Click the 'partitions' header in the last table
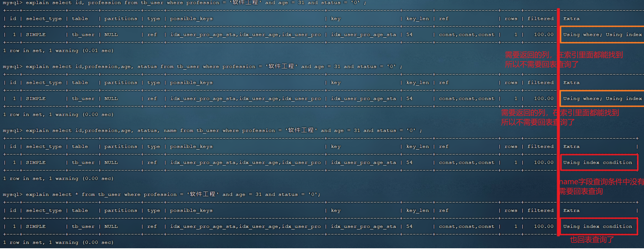 pyautogui.click(x=120, y=210)
